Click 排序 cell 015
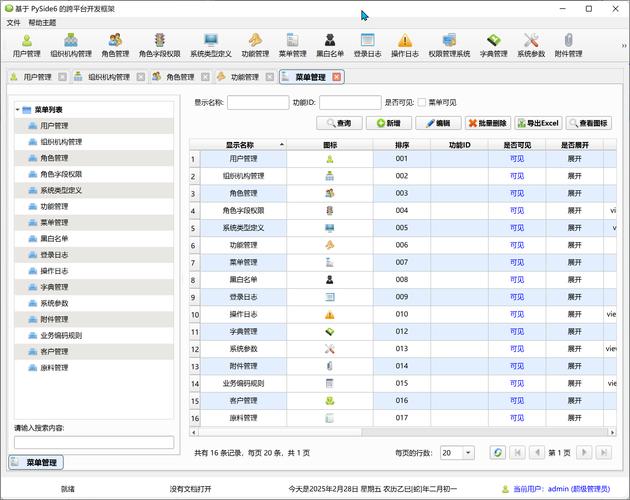Screen dimensions: 630x500 tap(402, 383)
